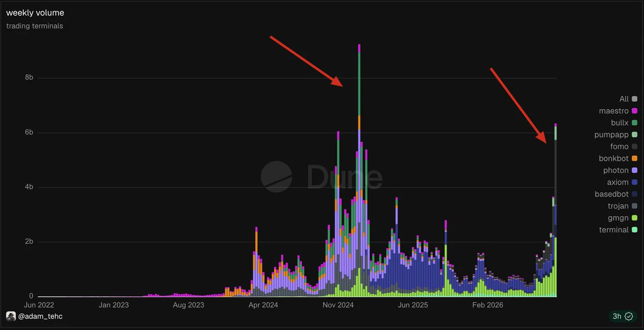Click the Aug 2023 x-axis label
The image size is (644, 330).
click(188, 305)
